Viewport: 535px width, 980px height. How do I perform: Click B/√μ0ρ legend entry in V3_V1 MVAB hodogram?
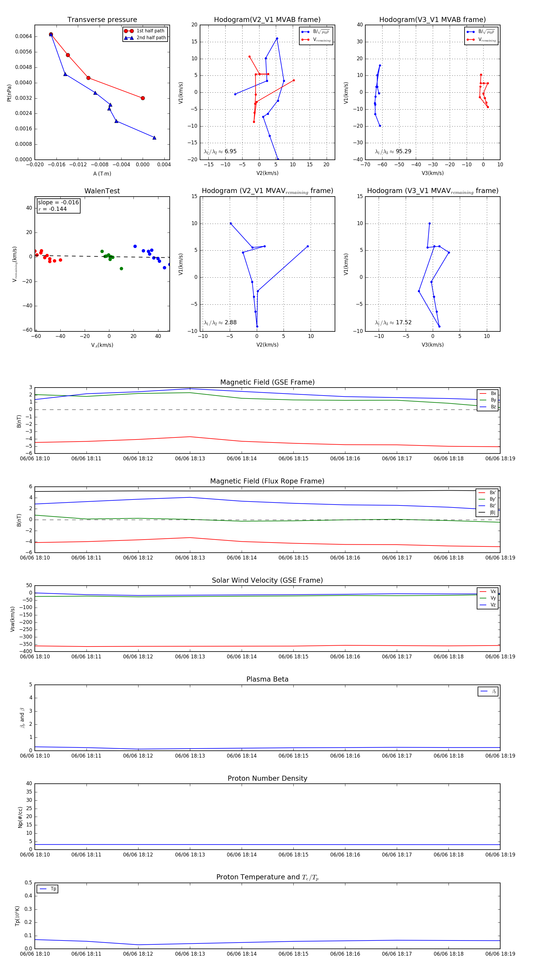(481, 32)
